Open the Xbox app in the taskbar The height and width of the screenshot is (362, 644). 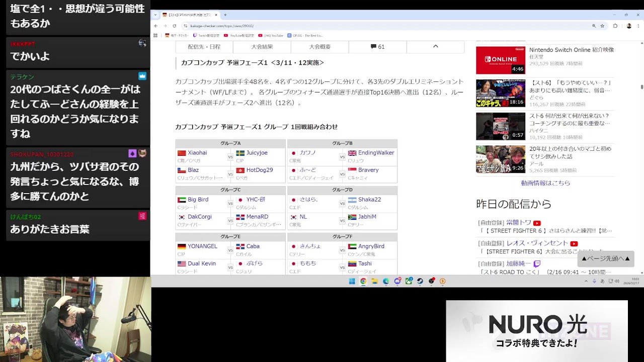(409, 281)
